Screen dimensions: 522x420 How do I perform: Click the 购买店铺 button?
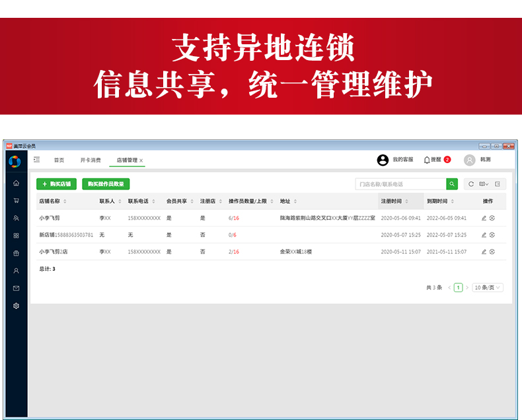click(56, 184)
